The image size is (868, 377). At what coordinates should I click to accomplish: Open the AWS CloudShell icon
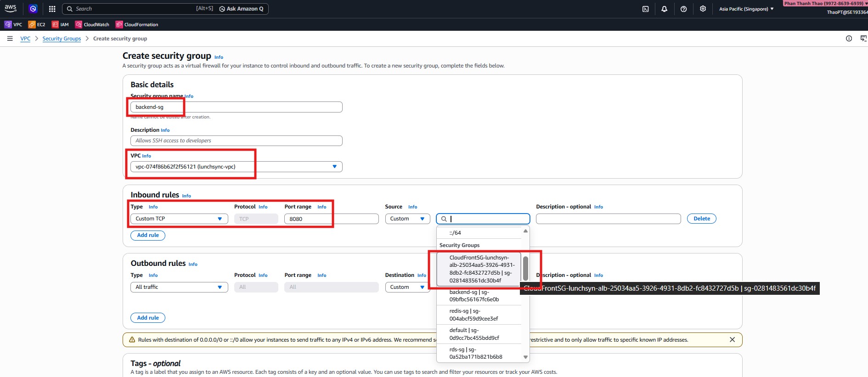pyautogui.click(x=645, y=9)
